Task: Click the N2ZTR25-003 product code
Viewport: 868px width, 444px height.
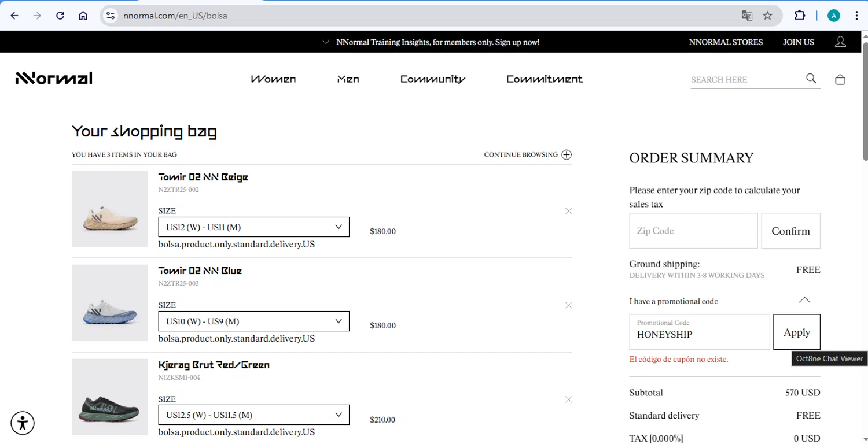Action: 179,283
